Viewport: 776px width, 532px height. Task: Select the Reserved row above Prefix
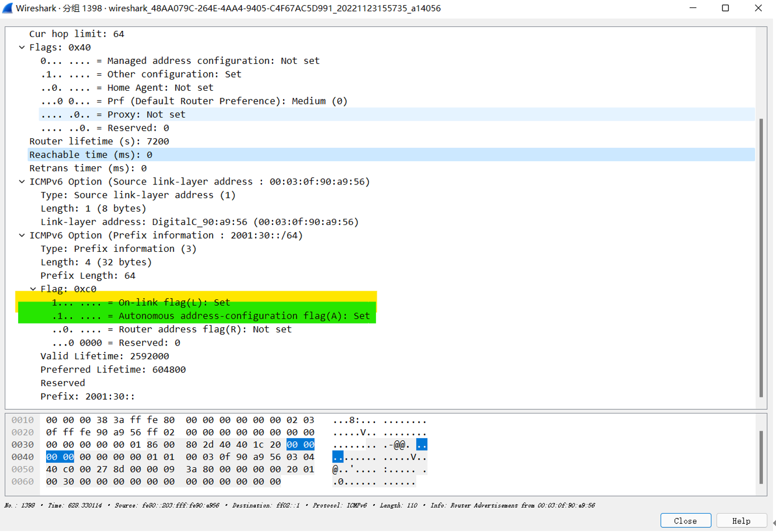[x=397, y=383]
